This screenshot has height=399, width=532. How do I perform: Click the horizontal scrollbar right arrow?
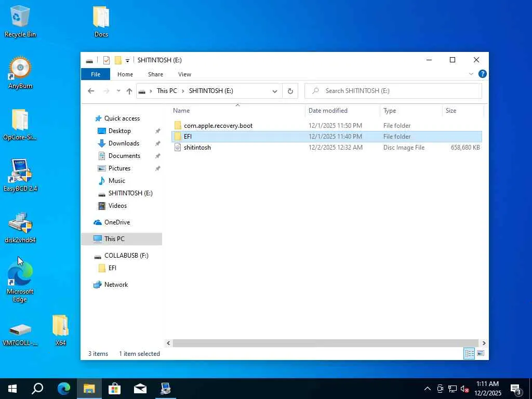click(x=484, y=343)
